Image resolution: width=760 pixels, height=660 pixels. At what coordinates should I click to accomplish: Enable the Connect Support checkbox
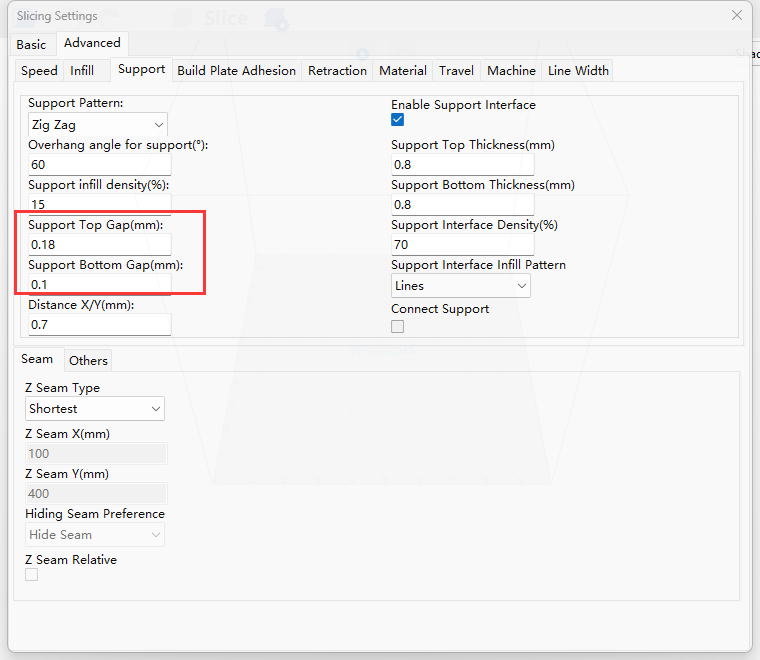point(398,326)
